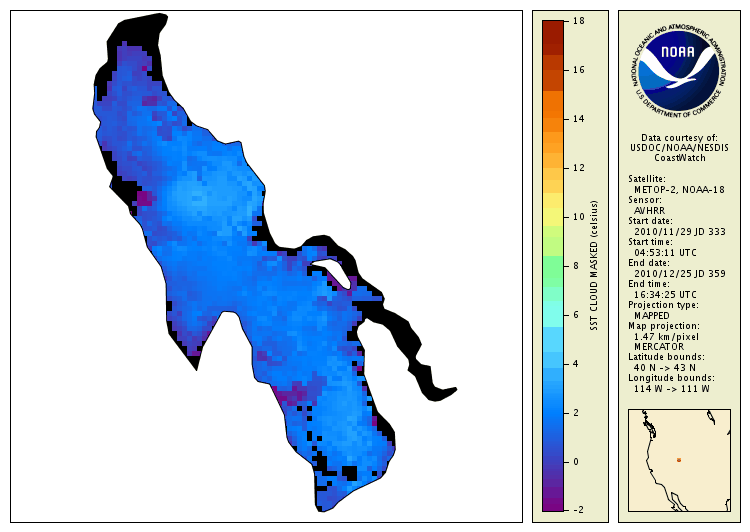
Task: Click the 'Latitude bounds:' label
Action: (x=666, y=357)
